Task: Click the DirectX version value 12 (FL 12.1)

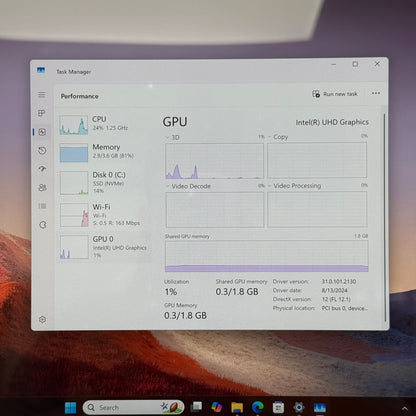Action: pyautogui.click(x=336, y=299)
